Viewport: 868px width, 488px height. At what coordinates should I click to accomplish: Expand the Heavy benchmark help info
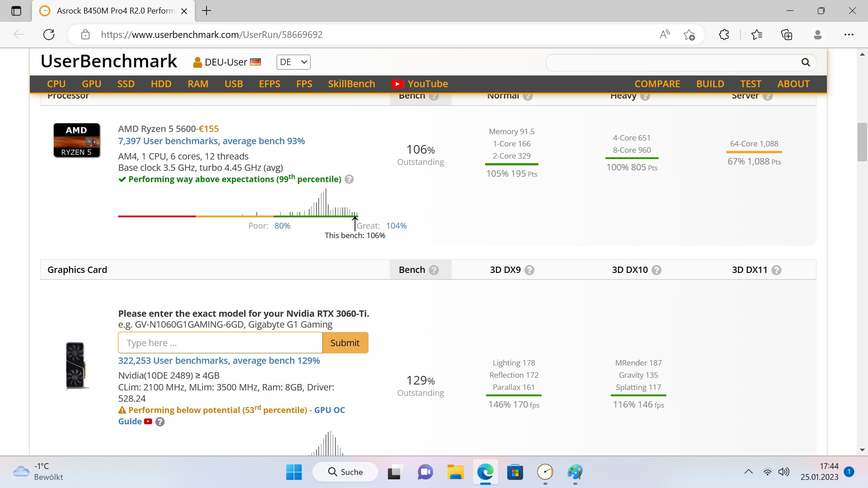tap(647, 96)
